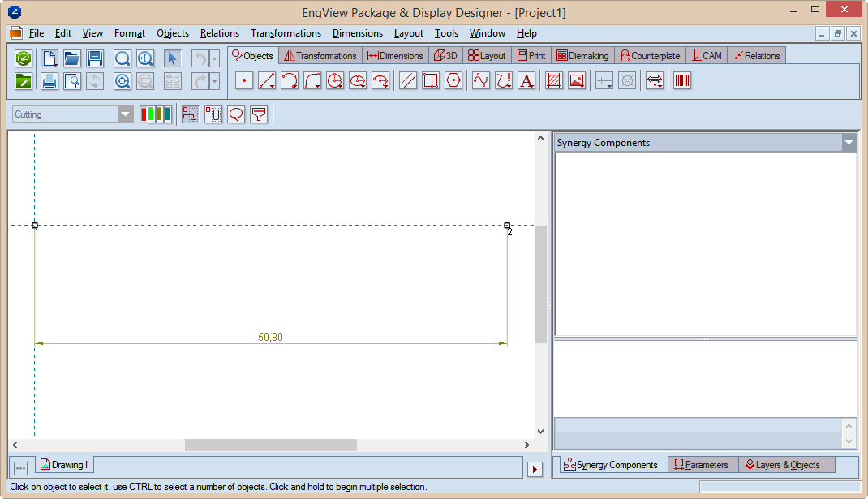Click the double-arrow tool before the barcode icon
This screenshot has height=499, width=868.
coord(655,81)
